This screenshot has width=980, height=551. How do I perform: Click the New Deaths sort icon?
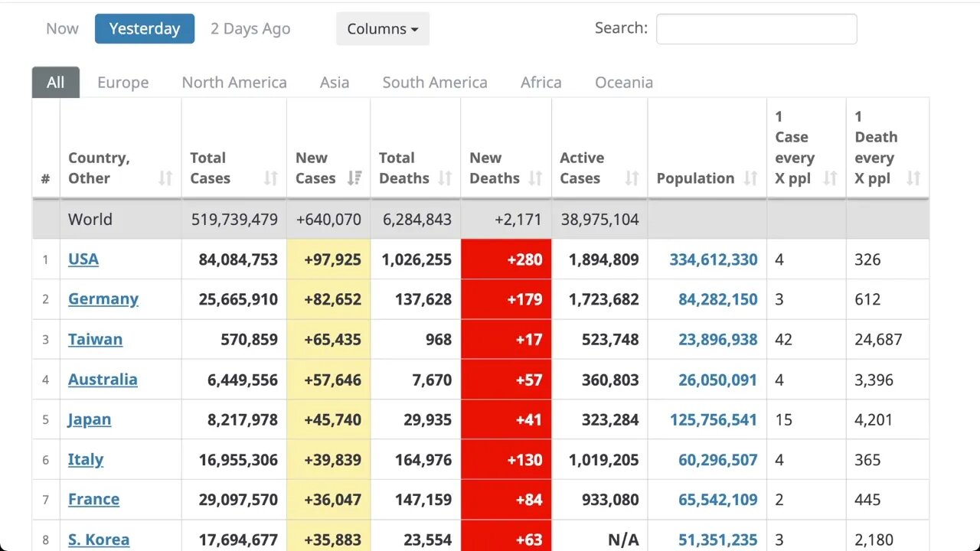(x=535, y=178)
